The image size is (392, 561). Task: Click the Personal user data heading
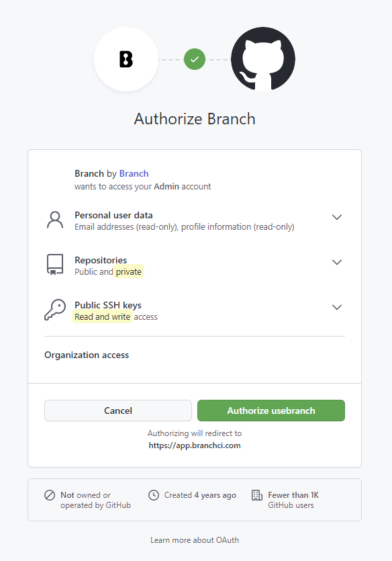point(113,215)
